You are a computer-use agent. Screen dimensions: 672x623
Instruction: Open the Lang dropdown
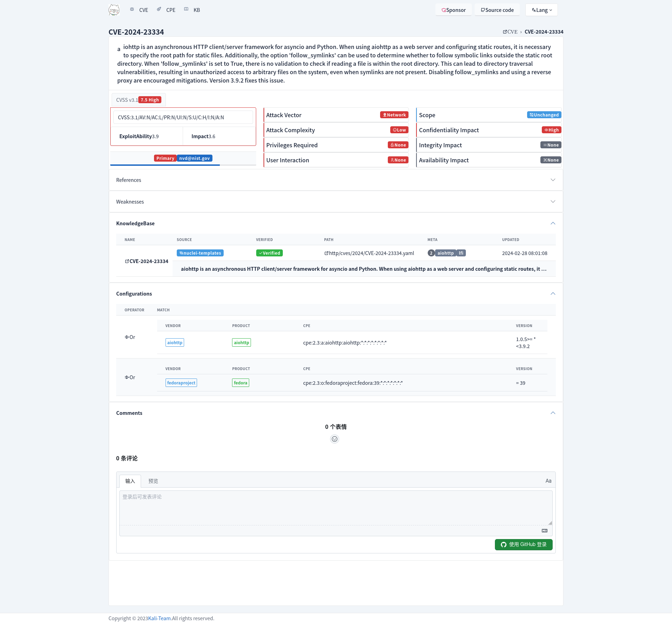(x=541, y=10)
